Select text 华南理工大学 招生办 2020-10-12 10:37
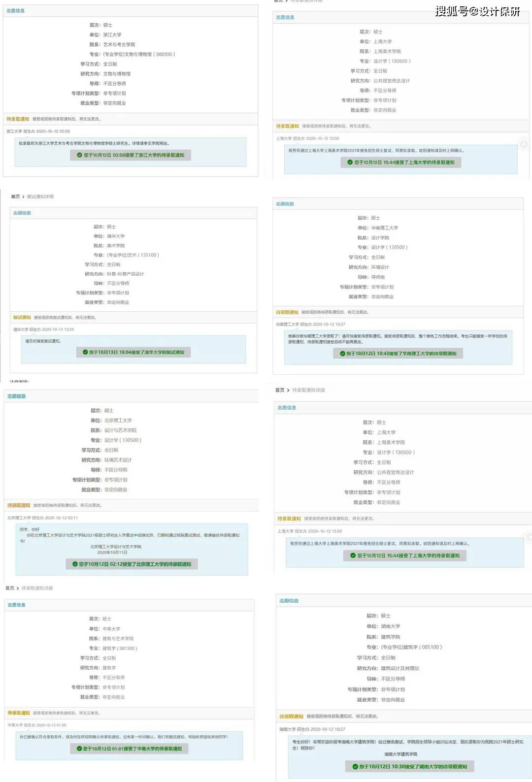Viewport: 532px width, 782px height. tap(310, 325)
